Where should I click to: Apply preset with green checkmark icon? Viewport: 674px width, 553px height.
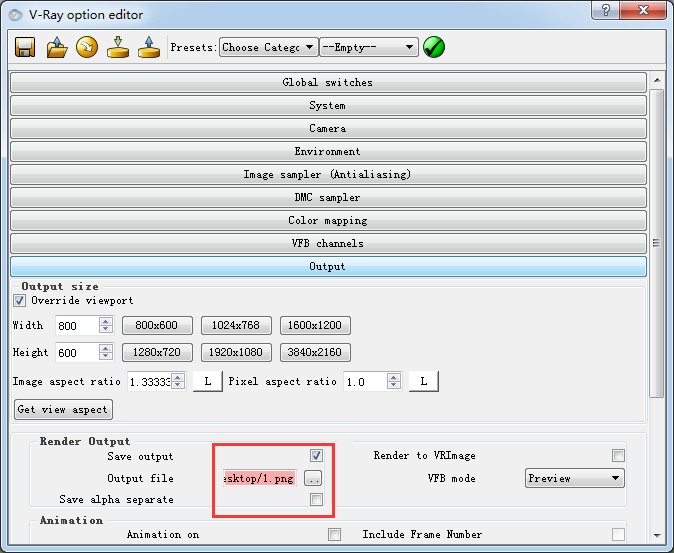click(434, 47)
